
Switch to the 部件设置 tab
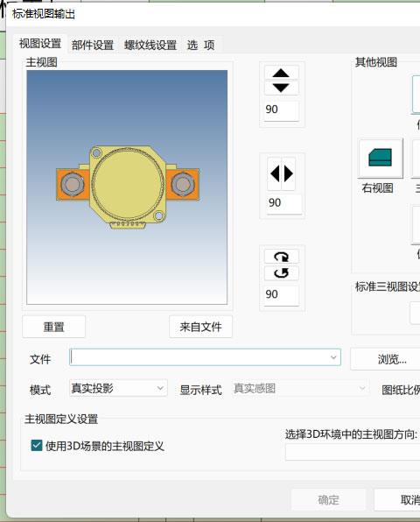pyautogui.click(x=93, y=45)
